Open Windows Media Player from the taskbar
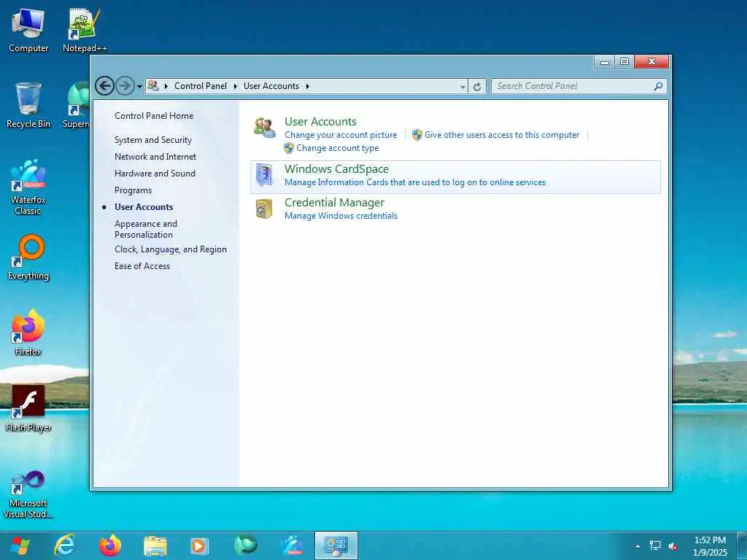Image resolution: width=747 pixels, height=560 pixels. (x=200, y=545)
